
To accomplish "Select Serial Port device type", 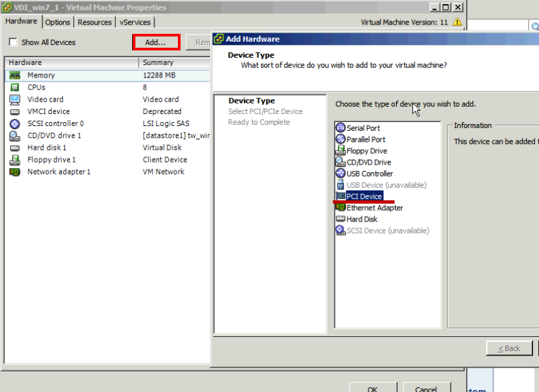I will click(x=364, y=127).
